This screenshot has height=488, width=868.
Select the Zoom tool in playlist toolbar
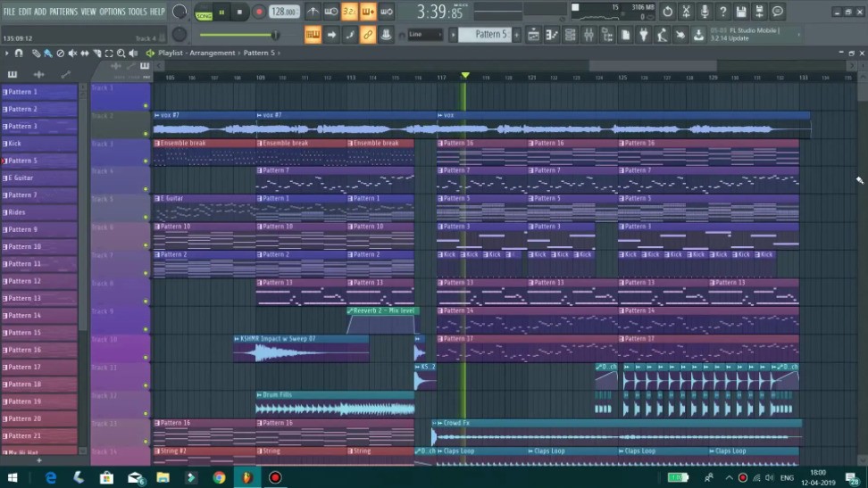click(x=121, y=54)
